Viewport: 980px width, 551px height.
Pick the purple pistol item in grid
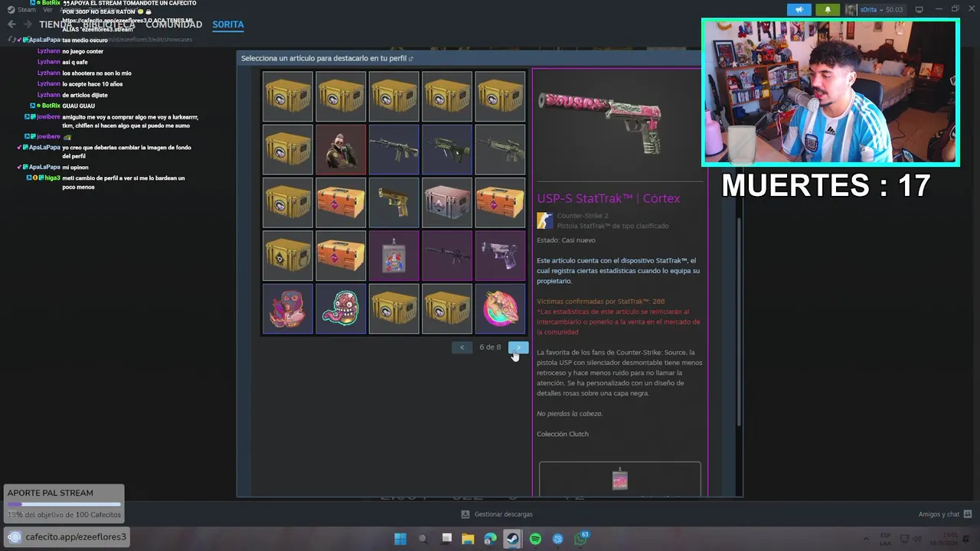click(500, 256)
